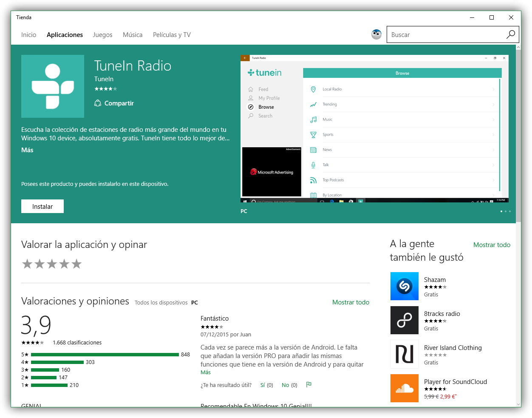Filter reviews by PC
Viewport: 532px width, 418px height.
click(x=195, y=303)
